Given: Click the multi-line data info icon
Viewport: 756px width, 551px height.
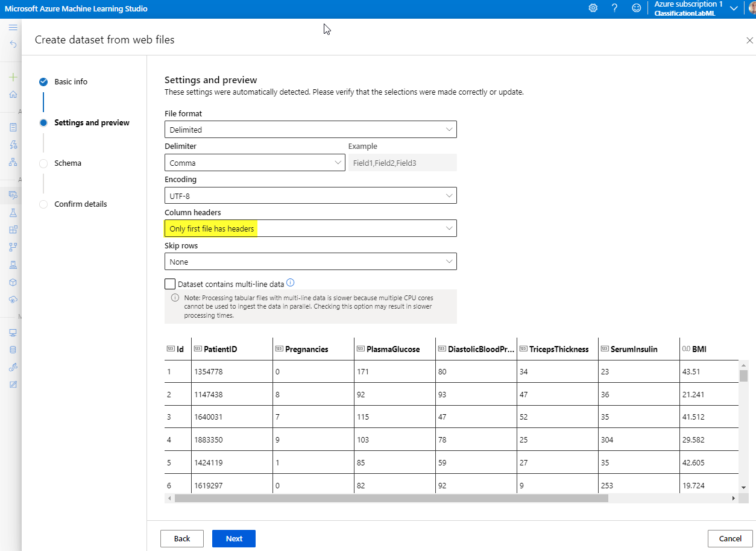Looking at the screenshot, I should [290, 283].
